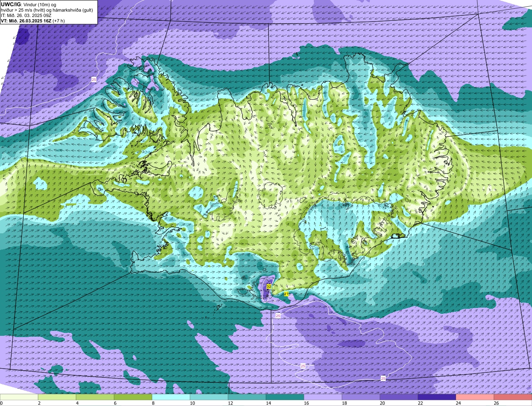
Task: Pick the 16–18 light lavender colorbar swatch
Action: 323,397
